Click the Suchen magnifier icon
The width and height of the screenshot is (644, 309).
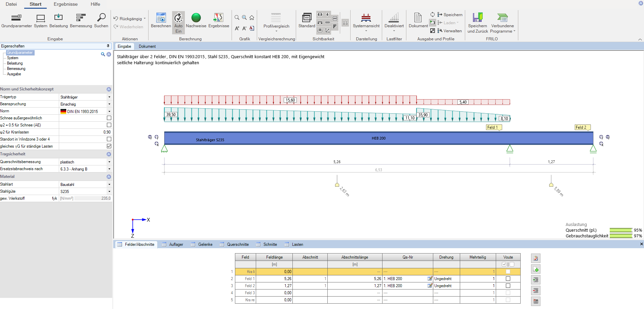coord(101,18)
